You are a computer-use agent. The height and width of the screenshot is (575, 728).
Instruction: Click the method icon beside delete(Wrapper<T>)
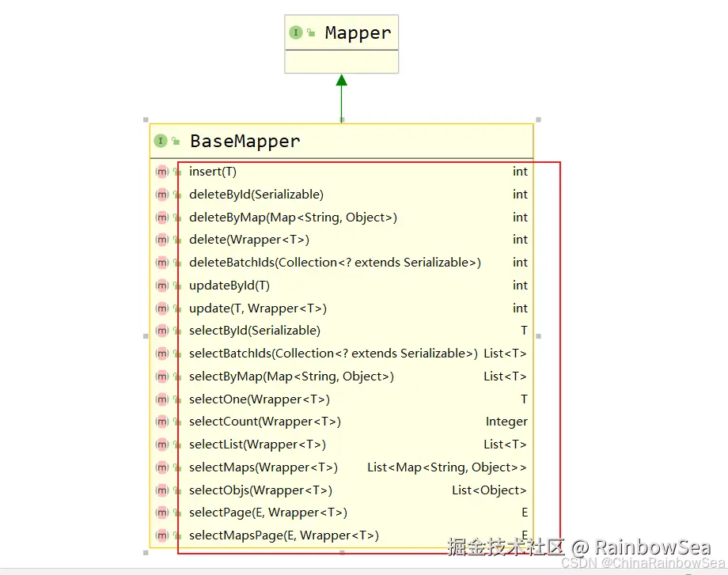point(161,240)
